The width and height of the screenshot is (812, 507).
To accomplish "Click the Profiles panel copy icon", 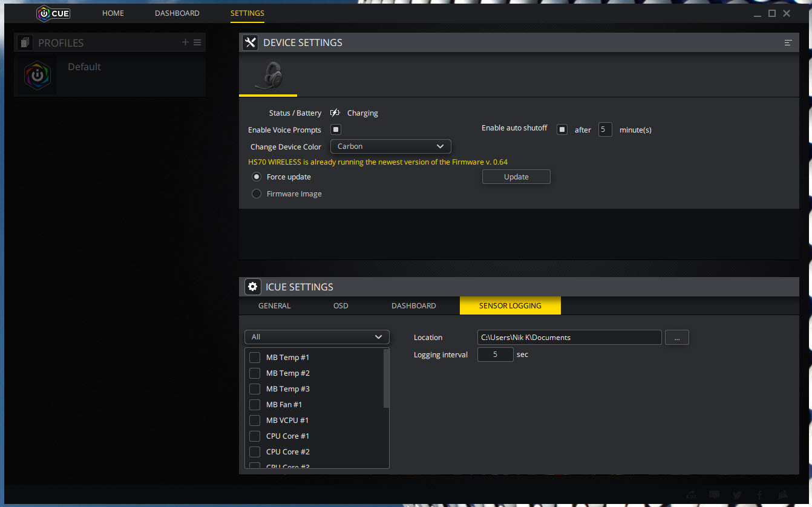I will 25,42.
